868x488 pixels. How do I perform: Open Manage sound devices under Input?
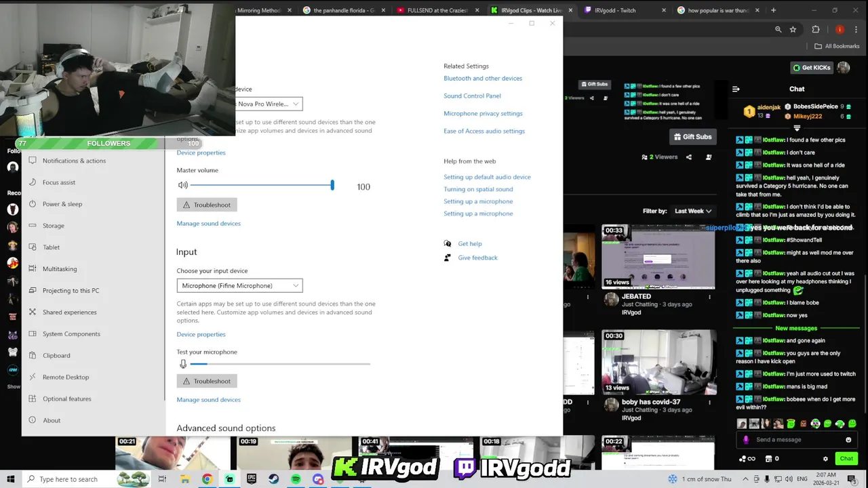pyautogui.click(x=208, y=399)
